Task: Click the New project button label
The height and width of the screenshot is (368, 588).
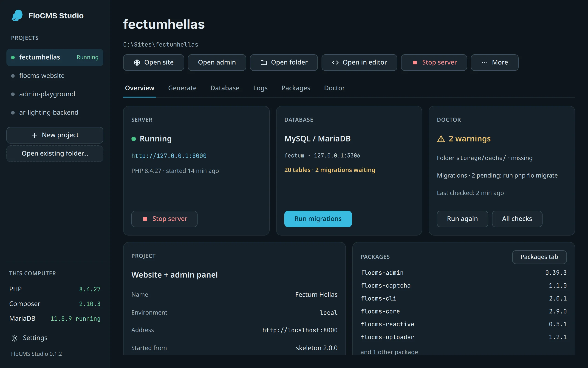Action: [60, 135]
